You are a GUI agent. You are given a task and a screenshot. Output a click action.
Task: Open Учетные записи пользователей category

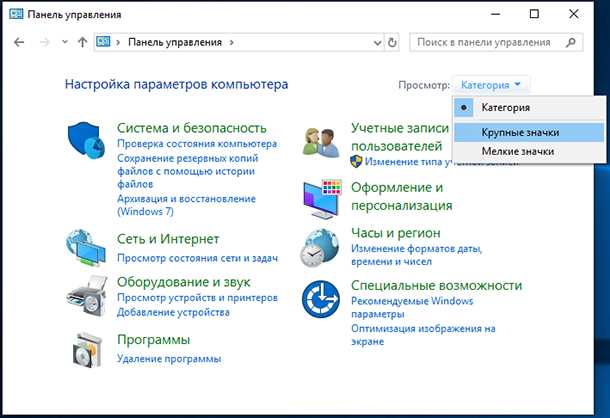point(400,137)
